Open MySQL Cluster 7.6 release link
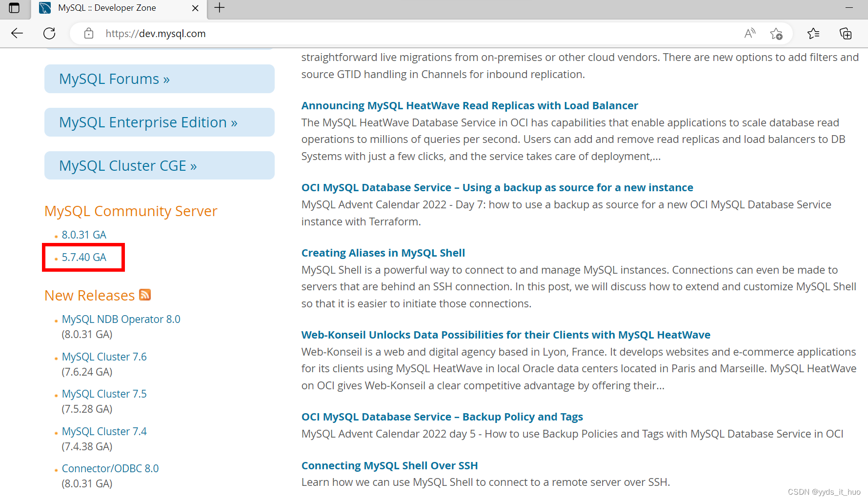Viewport: 868px width, 501px height. pyautogui.click(x=104, y=357)
